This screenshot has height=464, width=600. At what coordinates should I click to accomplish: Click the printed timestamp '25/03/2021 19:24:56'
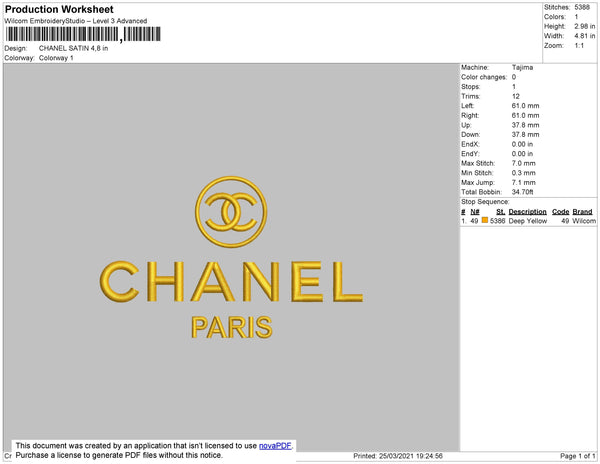tap(411, 456)
